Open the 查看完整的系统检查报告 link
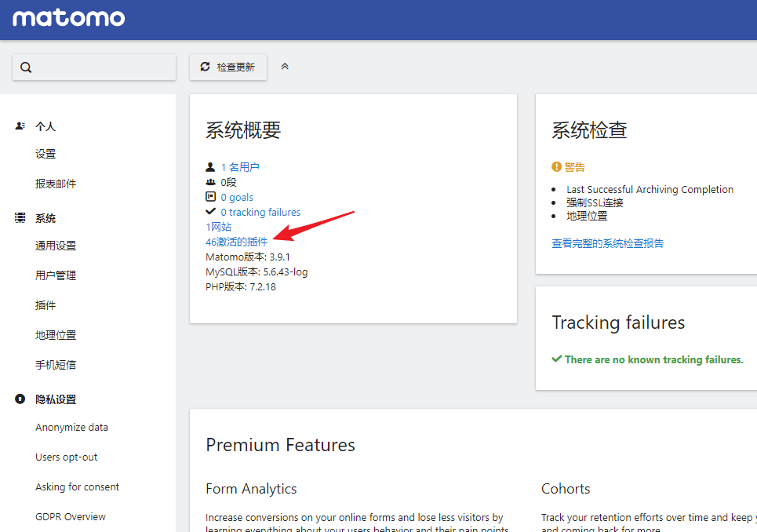757x532 pixels. (608, 243)
